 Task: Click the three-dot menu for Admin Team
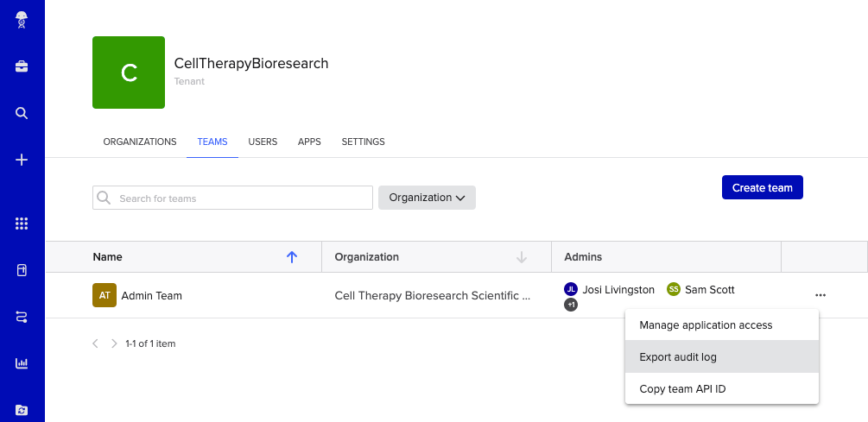820,295
